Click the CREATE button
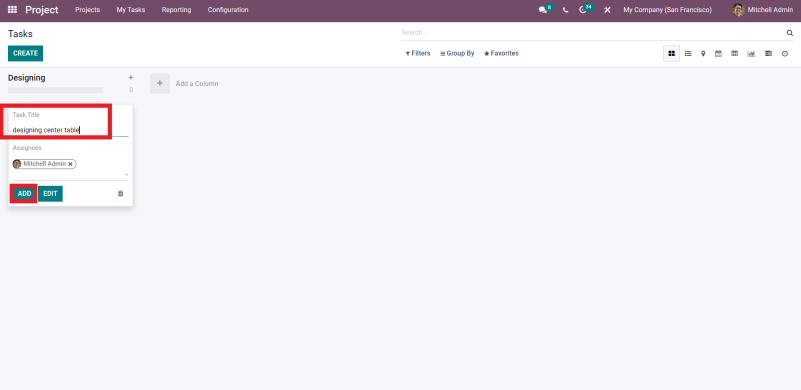 click(26, 53)
